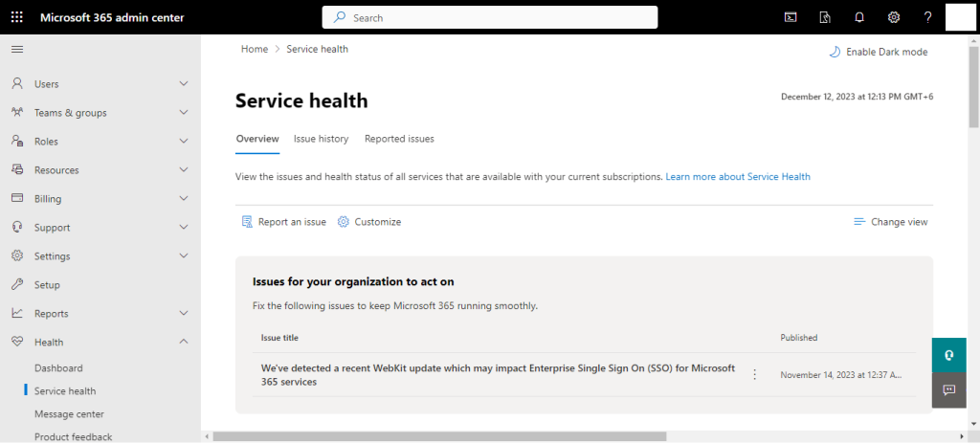The image size is (980, 444).
Task: Expand the Teams & groups chevron
Action: click(184, 113)
